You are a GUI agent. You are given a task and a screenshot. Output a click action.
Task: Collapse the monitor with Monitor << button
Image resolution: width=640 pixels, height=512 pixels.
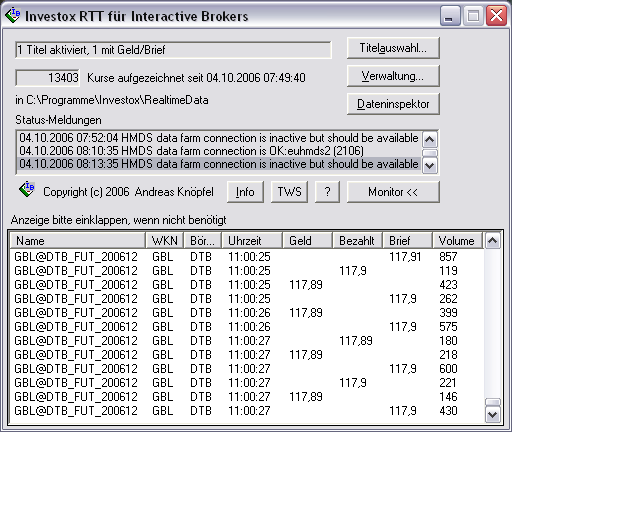tap(393, 192)
